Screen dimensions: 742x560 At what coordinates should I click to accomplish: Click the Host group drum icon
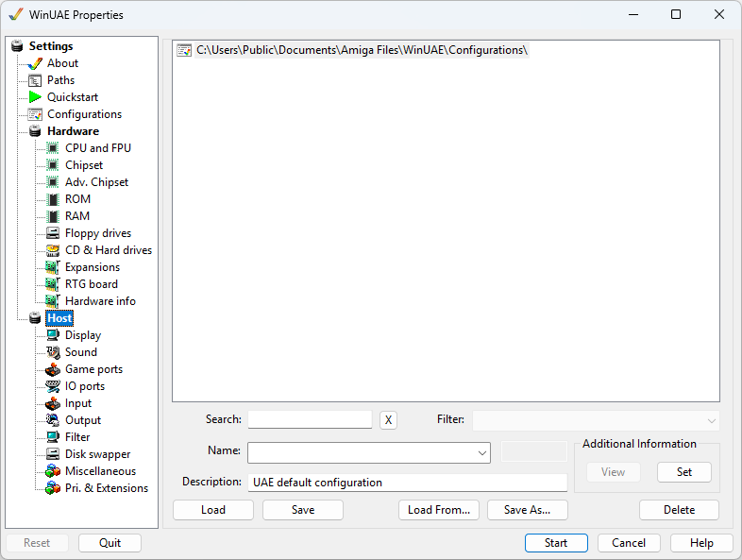tap(35, 318)
